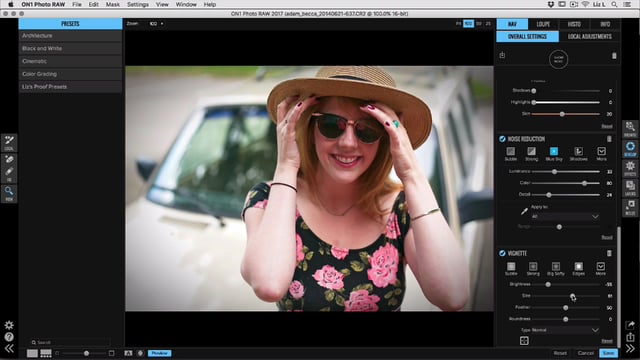Switch to the Layers module
The image size is (640, 360).
630,188
